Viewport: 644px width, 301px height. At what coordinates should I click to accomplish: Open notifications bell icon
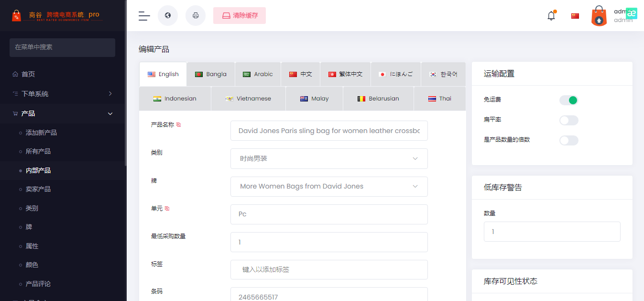[x=551, y=15]
